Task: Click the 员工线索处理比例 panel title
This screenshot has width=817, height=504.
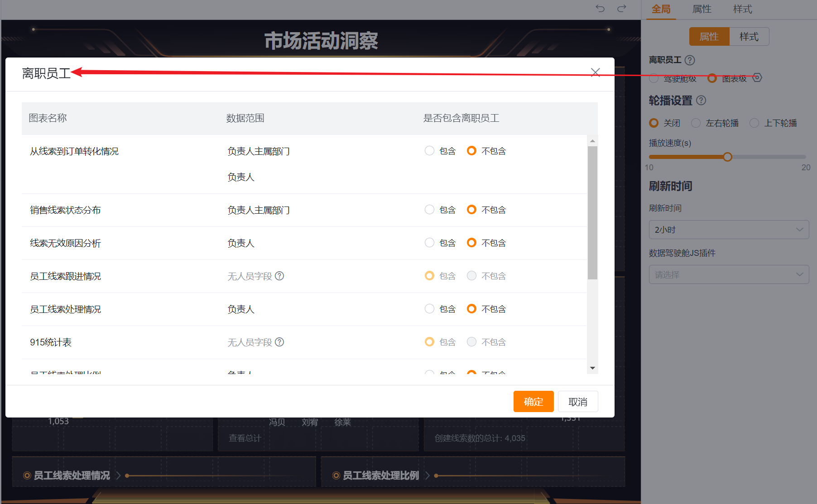Action: click(381, 475)
